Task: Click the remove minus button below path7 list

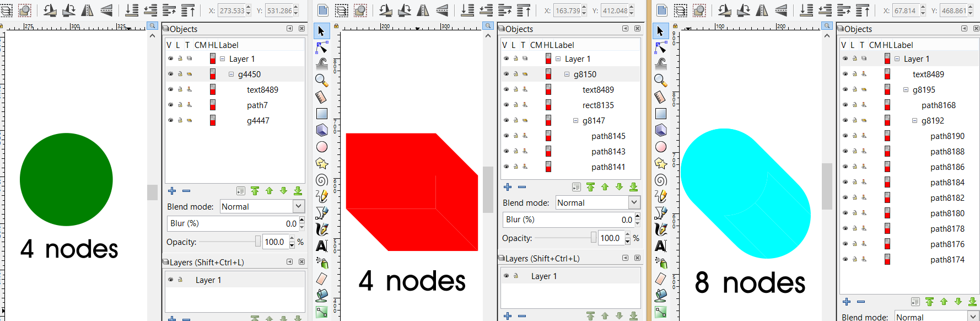Action: [x=186, y=191]
